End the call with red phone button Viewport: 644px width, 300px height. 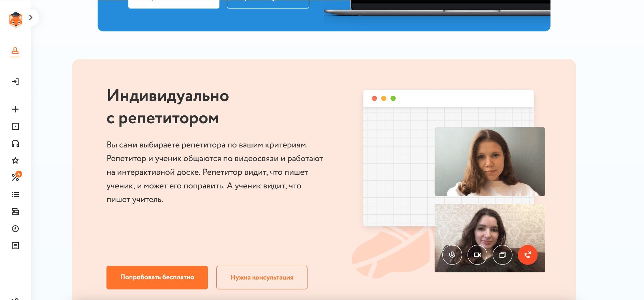pyautogui.click(x=528, y=255)
